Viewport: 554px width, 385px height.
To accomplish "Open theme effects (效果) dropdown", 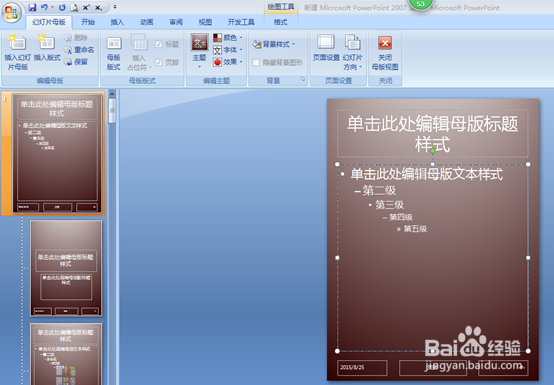I will click(x=228, y=62).
